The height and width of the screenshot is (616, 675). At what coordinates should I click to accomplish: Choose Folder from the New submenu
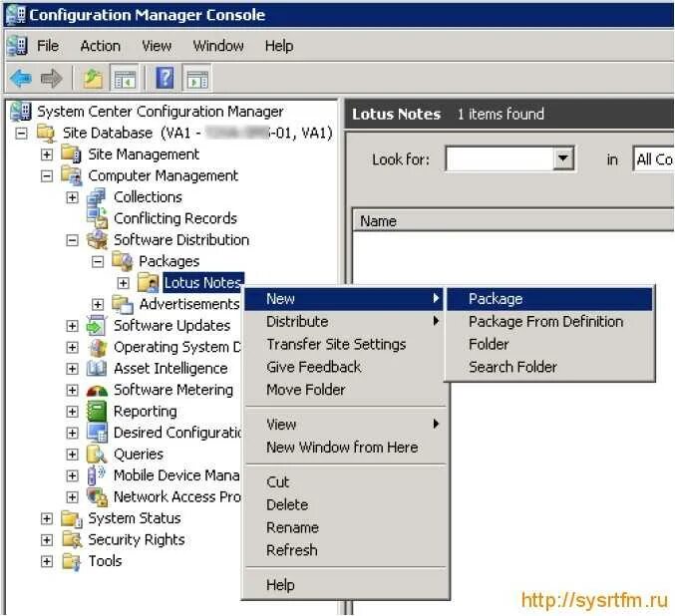click(549, 344)
